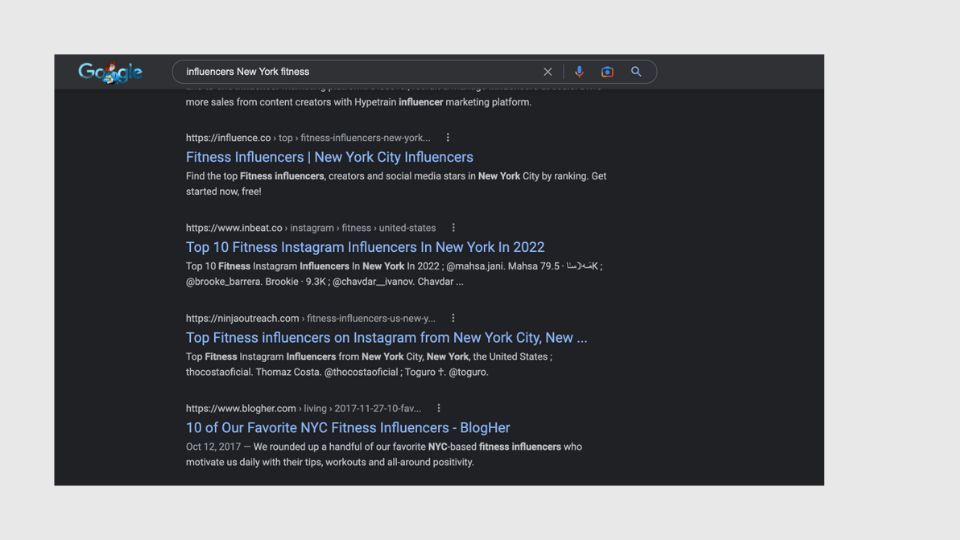The image size is (960, 540).
Task: Click snippet mentioning thocostaoficial. Thomaz Costa
Action: pos(369,364)
